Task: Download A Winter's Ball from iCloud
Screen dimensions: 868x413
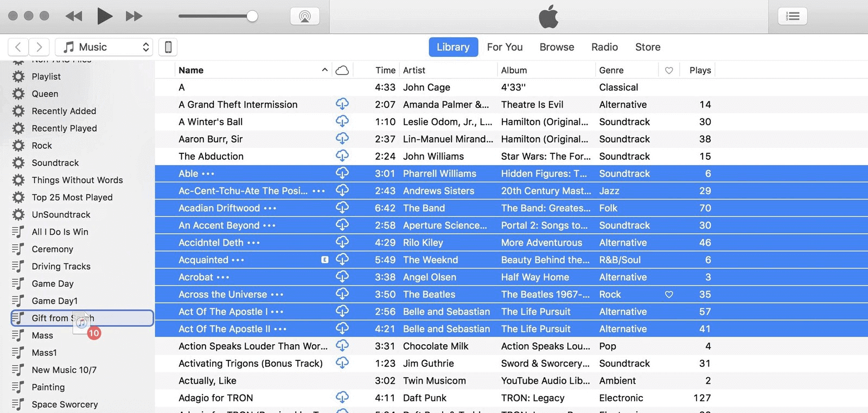Action: 342,121
